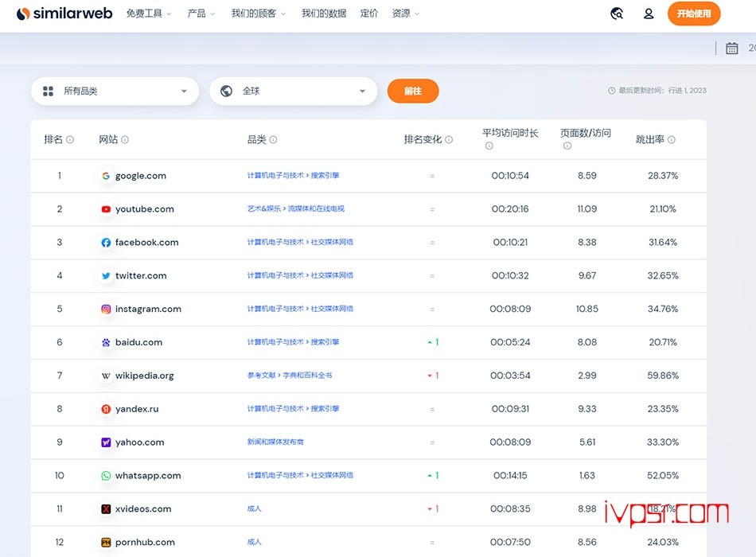Screen dimensions: 756x557
Task: Open the google.com site link
Action: [x=141, y=176]
